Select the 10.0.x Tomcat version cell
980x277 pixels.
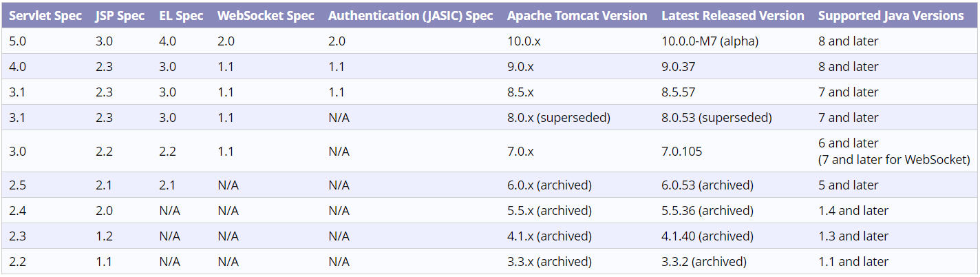click(524, 41)
